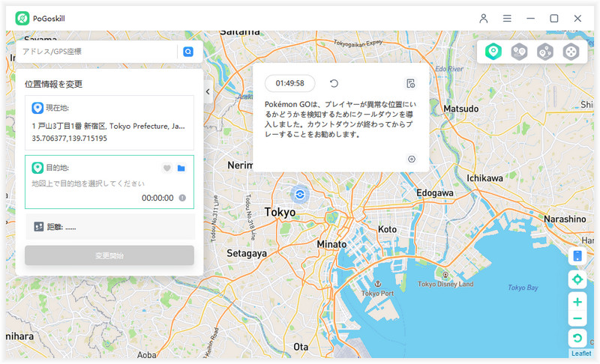Click the Narashino map label
Screen dimensions: 600x364
[x=565, y=219]
